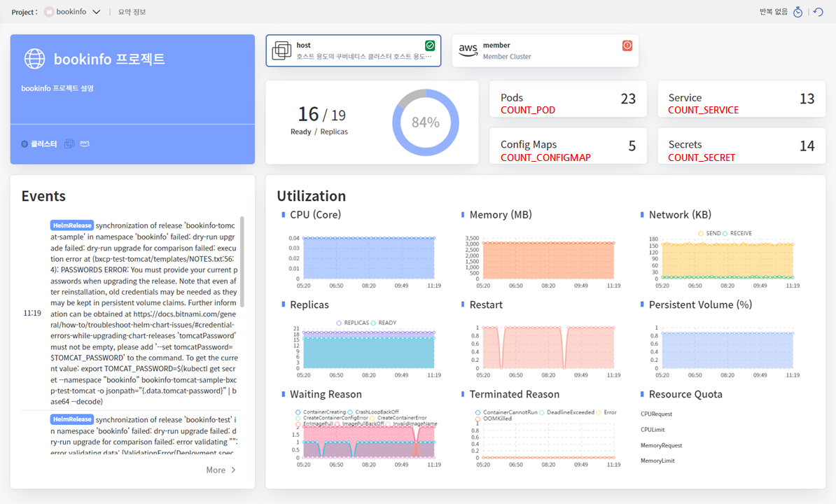Toggle OOMKilled legend in Terminated Reason
Viewport: 836px width, 504px height.
click(x=493, y=419)
